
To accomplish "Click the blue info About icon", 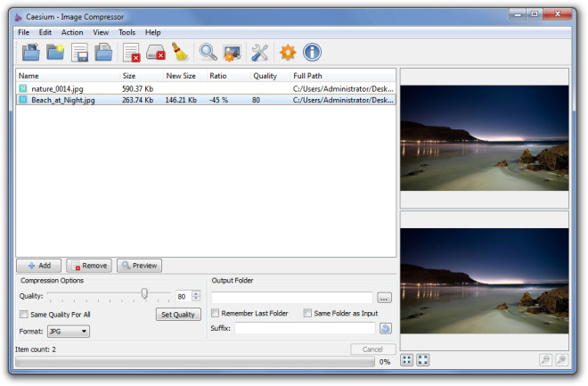I will (312, 53).
